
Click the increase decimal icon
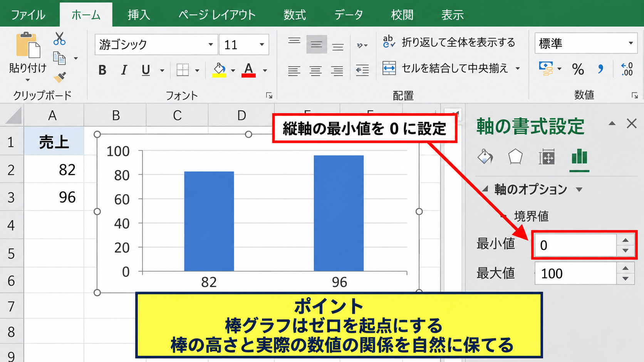point(627,69)
